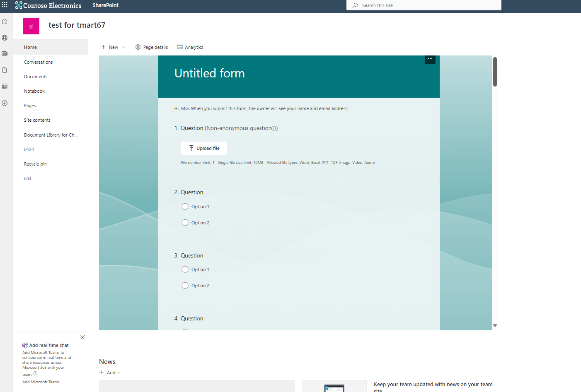
Task: Select Option 1 for Question 3
Action: point(185,269)
